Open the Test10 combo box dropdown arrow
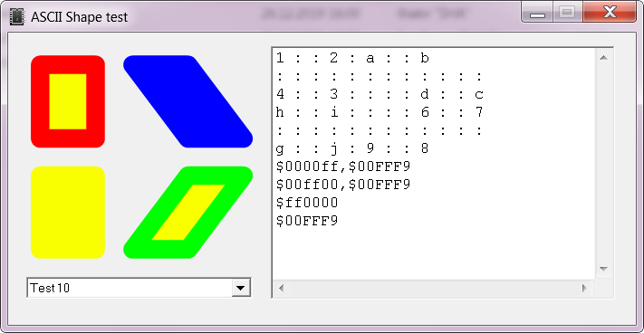Screen dimensions: 644x333 [241, 288]
